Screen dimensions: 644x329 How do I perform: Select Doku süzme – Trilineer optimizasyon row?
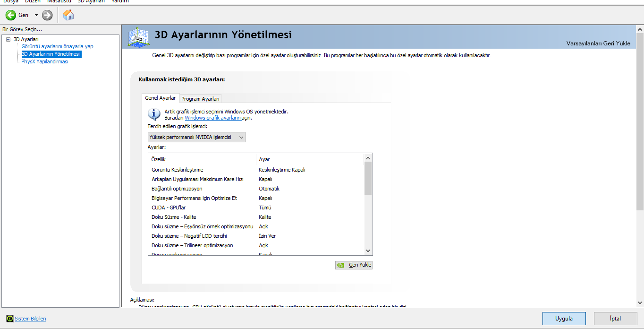[x=256, y=245]
